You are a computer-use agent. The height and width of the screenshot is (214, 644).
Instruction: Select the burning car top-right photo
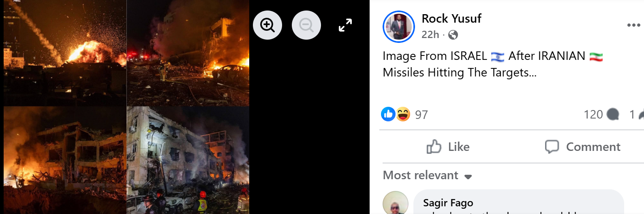(188, 53)
